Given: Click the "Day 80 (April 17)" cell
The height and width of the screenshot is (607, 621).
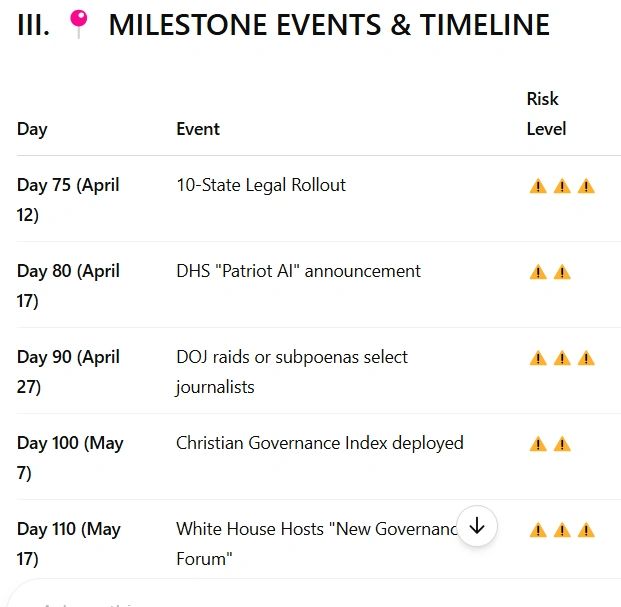Looking at the screenshot, I should (68, 286).
